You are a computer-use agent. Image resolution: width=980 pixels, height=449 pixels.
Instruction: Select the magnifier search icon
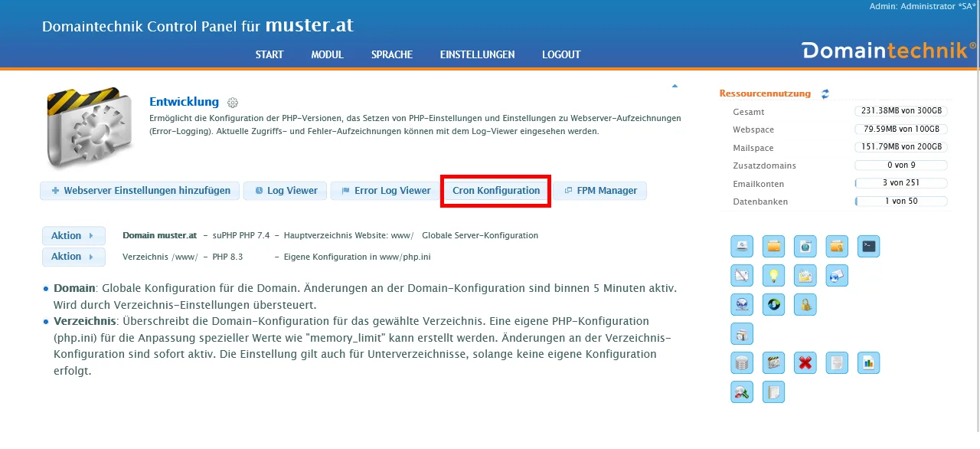coord(741,392)
